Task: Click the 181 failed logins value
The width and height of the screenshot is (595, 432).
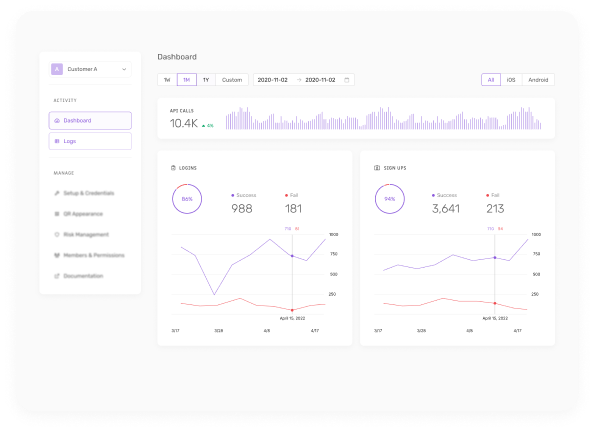Action: pos(293,208)
